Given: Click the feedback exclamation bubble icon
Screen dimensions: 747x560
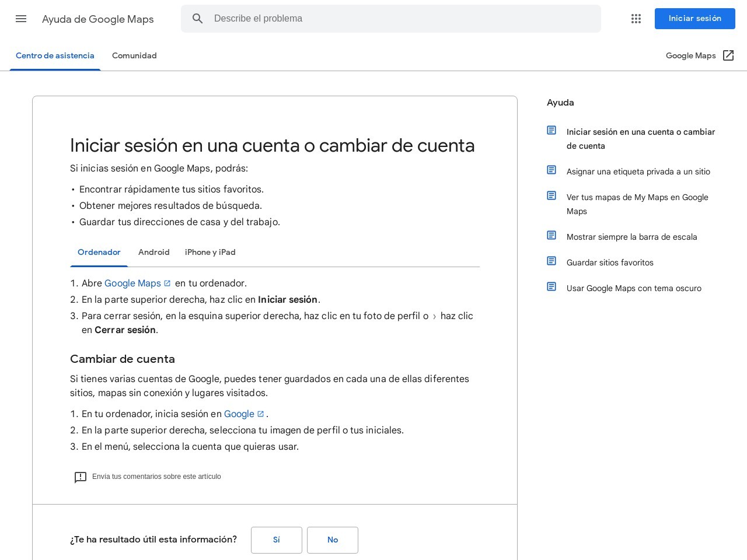Looking at the screenshot, I should 81,477.
